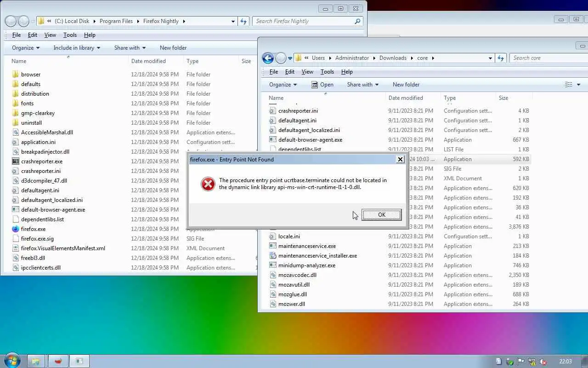Viewport: 588px width, 368px height.
Task: Sort by Name column in core window
Action: [x=276, y=98]
